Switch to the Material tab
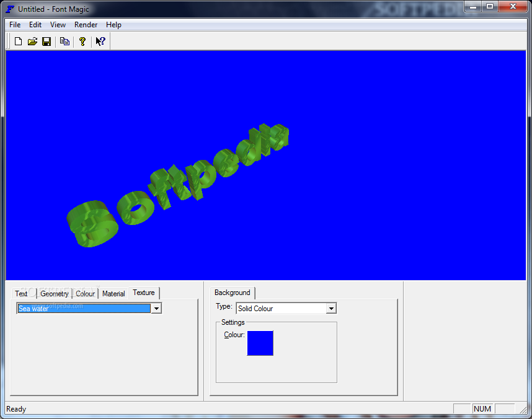Screen dimensions: 532x419 (113, 294)
